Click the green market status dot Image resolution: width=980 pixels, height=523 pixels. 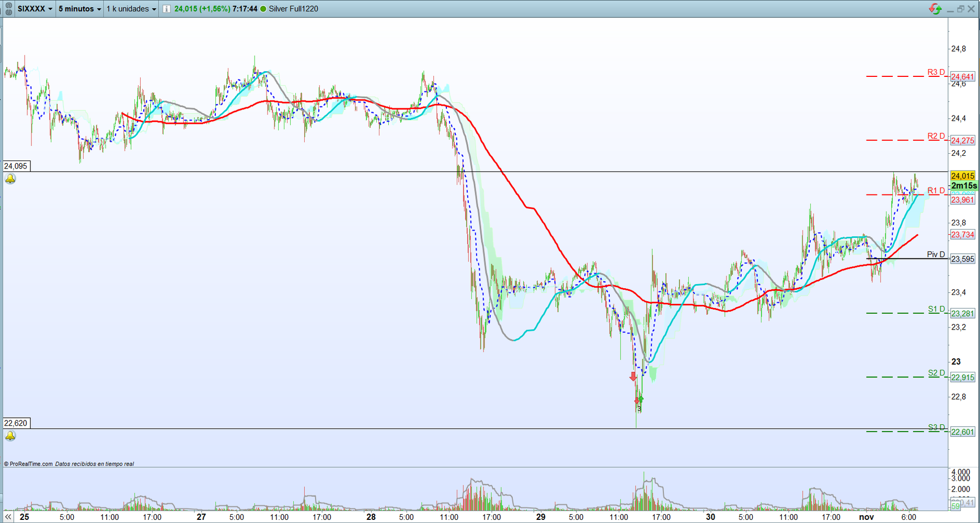click(263, 9)
